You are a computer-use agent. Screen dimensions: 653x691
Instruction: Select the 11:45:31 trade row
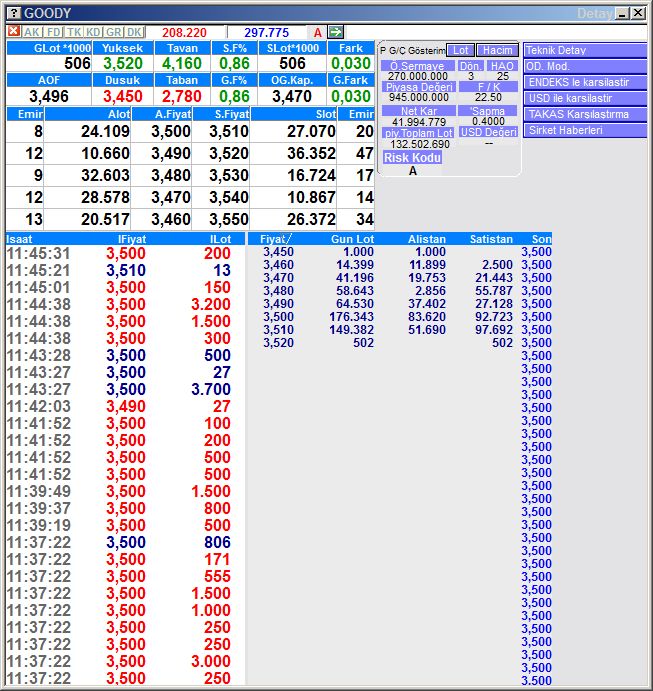tap(126, 253)
